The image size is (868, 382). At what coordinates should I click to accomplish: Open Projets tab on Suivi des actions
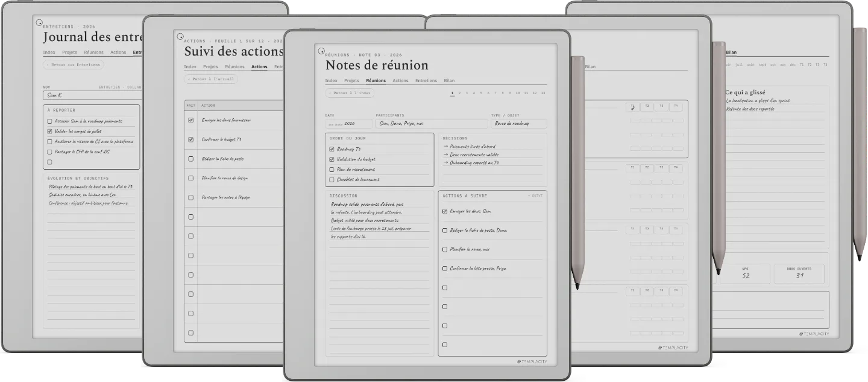(x=211, y=67)
